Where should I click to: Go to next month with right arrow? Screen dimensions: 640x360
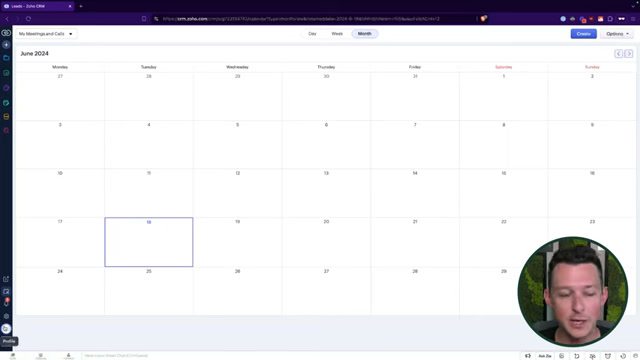[x=629, y=53]
